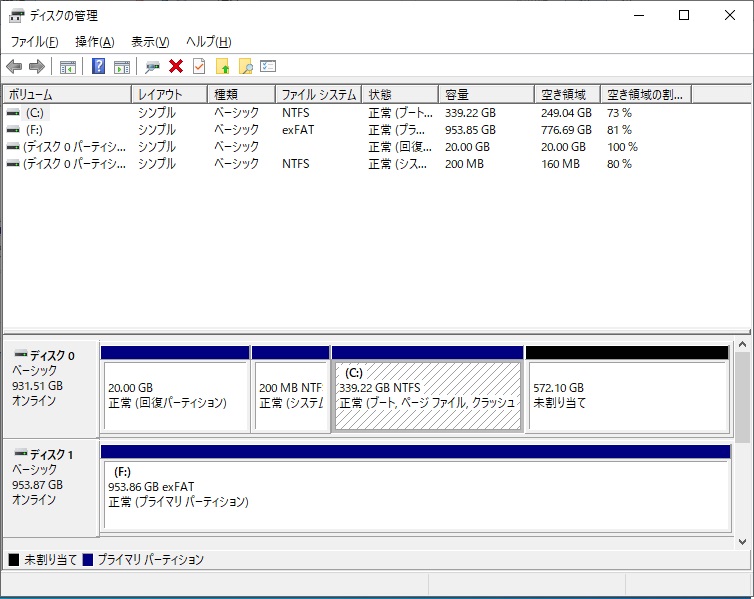Sort by the ファイル システム column header
This screenshot has height=599, width=754.
pyautogui.click(x=319, y=94)
